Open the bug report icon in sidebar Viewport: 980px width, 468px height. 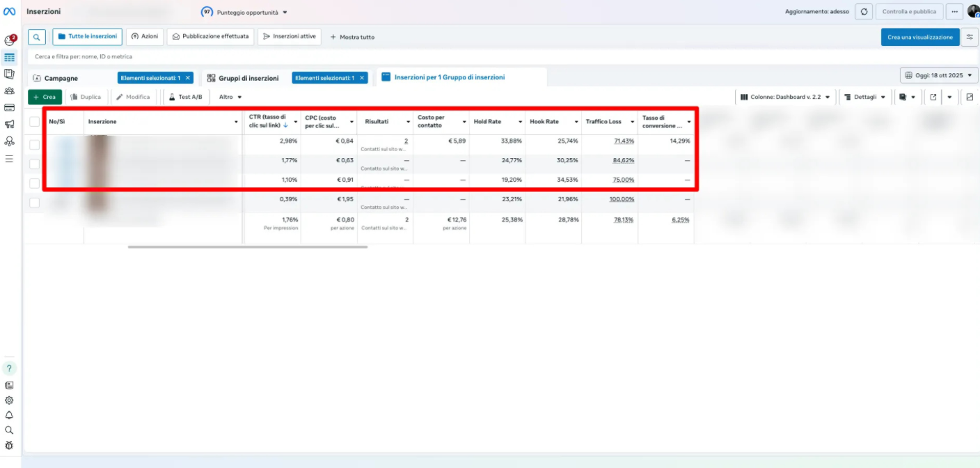point(9,445)
